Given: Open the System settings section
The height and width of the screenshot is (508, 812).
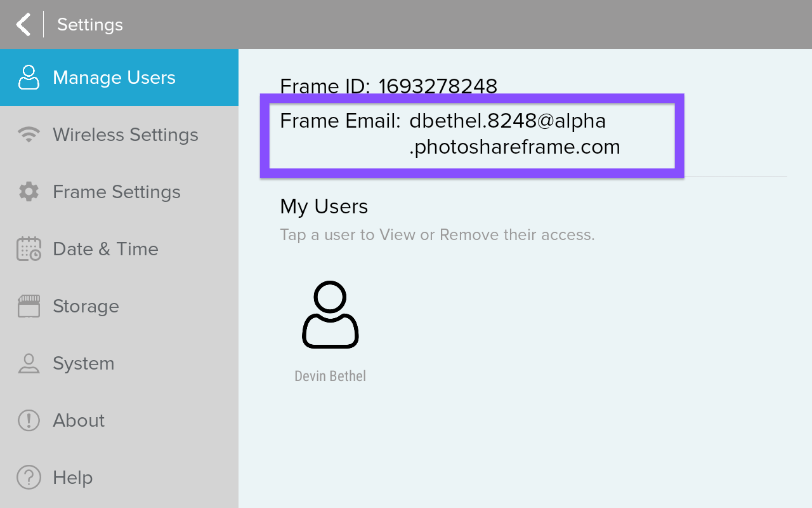Looking at the screenshot, I should (83, 363).
